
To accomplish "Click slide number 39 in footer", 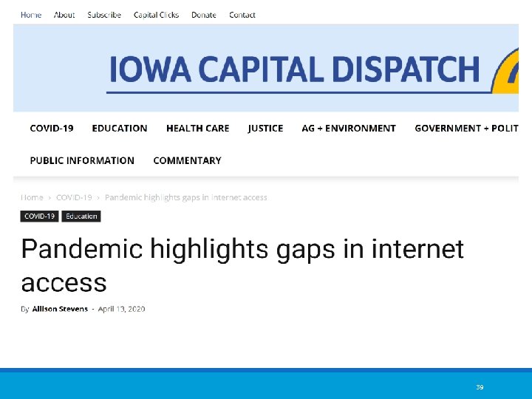I will [480, 387].
